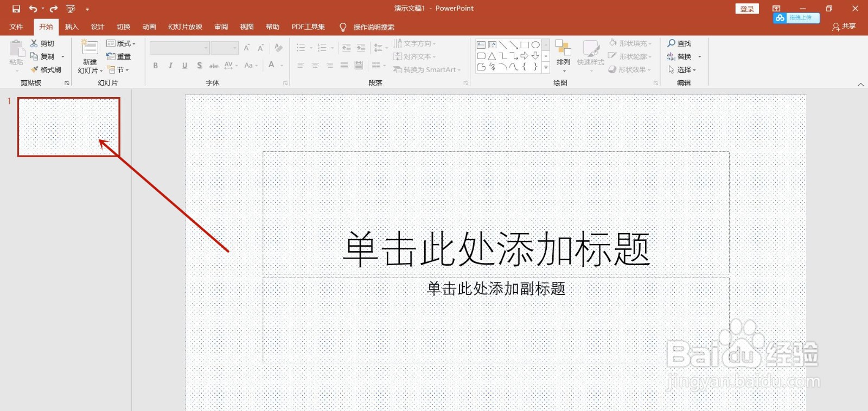Redo the last action
Viewport: 868px width, 411px height.
click(53, 9)
